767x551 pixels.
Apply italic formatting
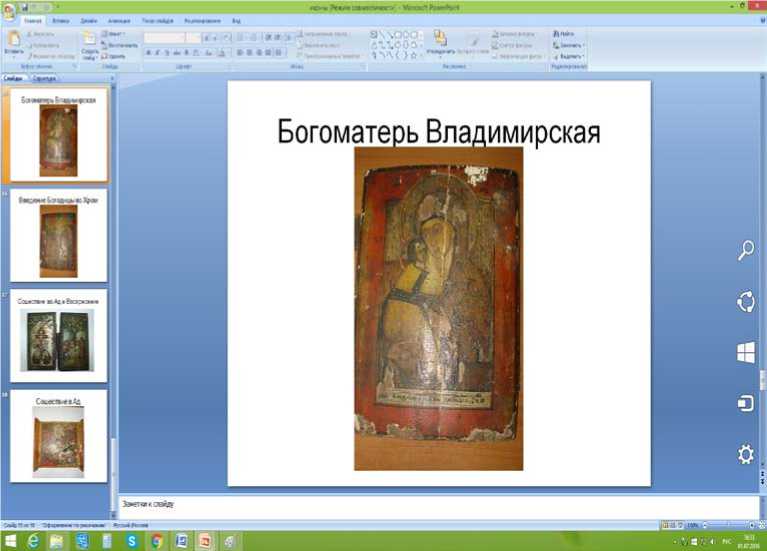point(158,53)
